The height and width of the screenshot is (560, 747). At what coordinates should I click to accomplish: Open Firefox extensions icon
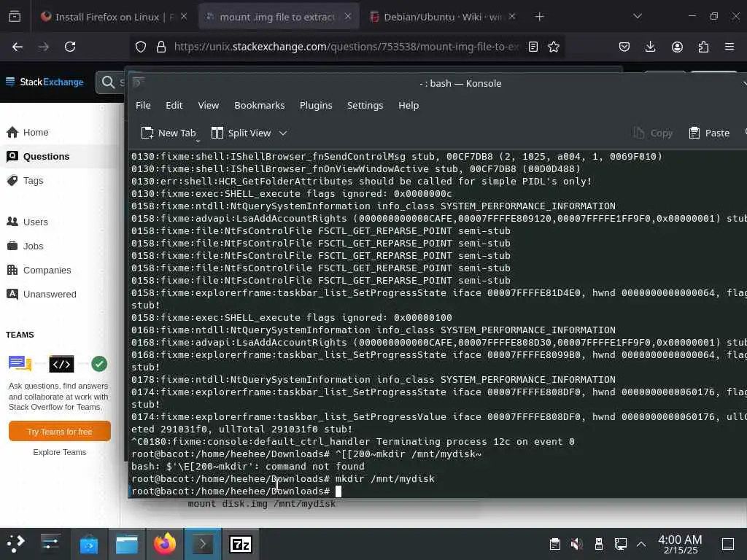click(703, 47)
